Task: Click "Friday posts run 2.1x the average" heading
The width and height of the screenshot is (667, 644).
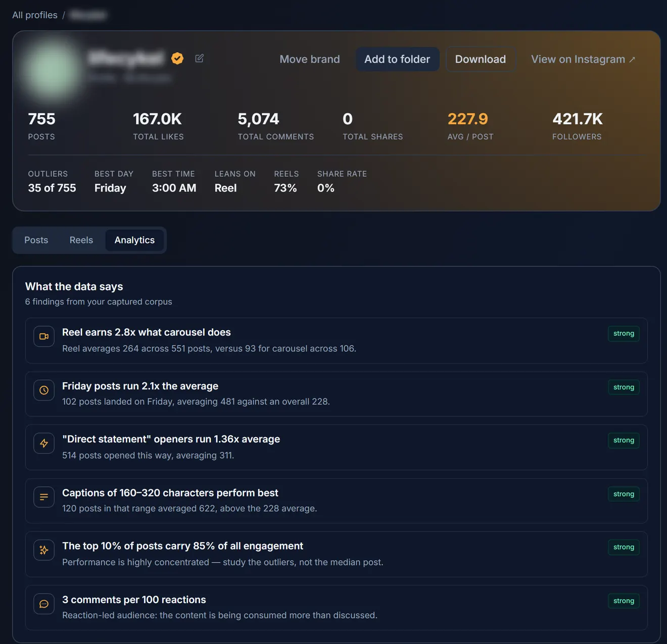Action: coord(140,386)
